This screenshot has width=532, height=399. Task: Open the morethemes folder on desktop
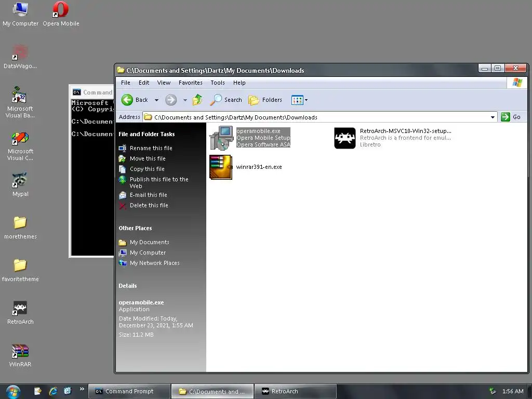pyautogui.click(x=20, y=227)
